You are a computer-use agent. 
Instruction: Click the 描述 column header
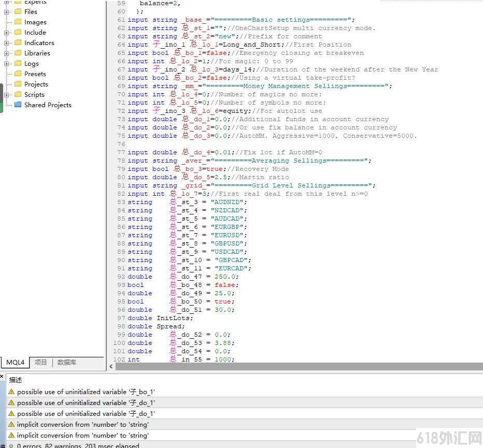click(16, 380)
